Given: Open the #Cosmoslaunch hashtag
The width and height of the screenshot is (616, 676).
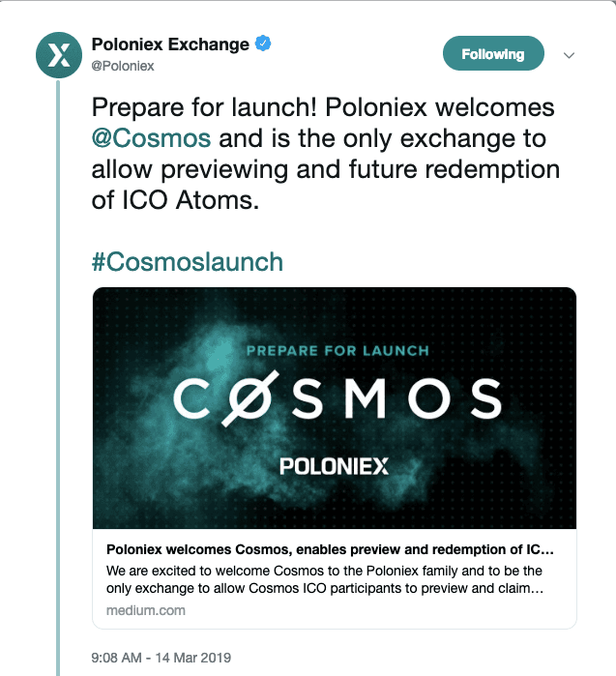Looking at the screenshot, I should pos(188,262).
